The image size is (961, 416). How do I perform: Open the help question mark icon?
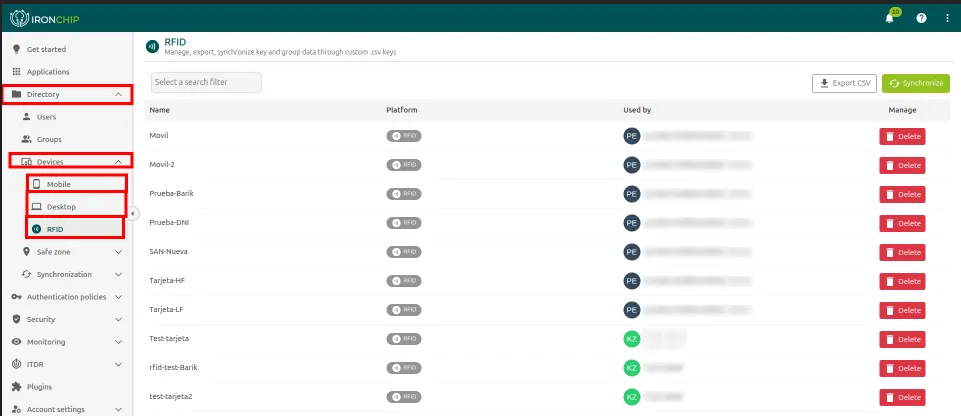pyautogui.click(x=921, y=18)
